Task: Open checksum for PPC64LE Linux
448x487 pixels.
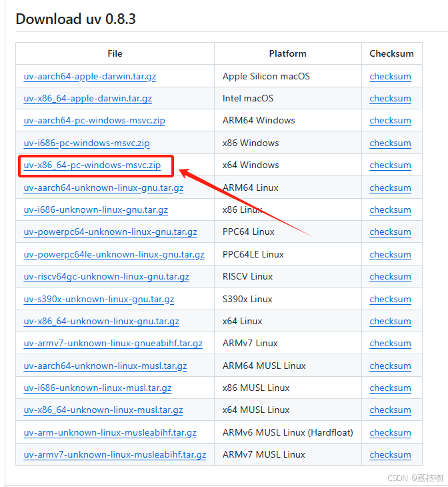Action: coord(390,255)
